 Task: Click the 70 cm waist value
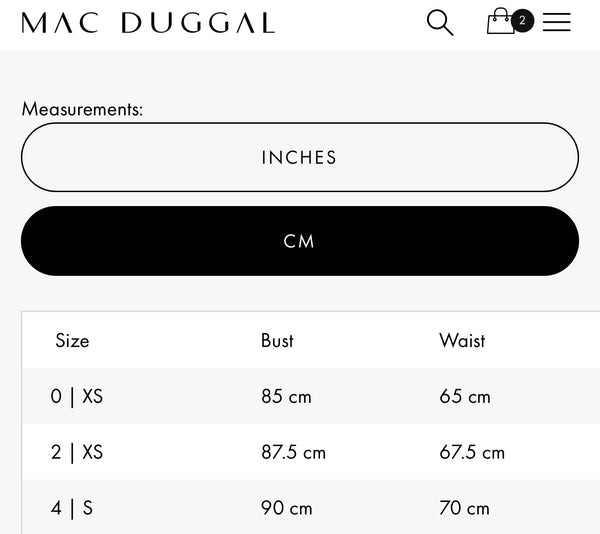tap(464, 508)
